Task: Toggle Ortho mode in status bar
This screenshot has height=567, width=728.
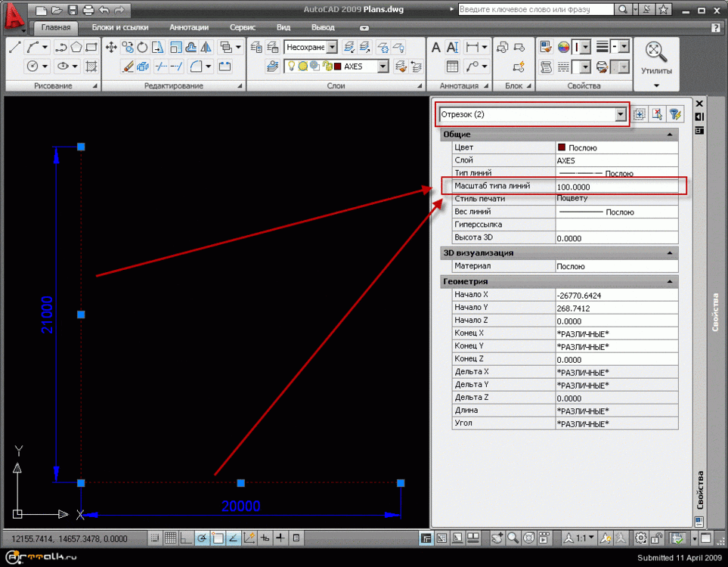Action: click(x=186, y=538)
